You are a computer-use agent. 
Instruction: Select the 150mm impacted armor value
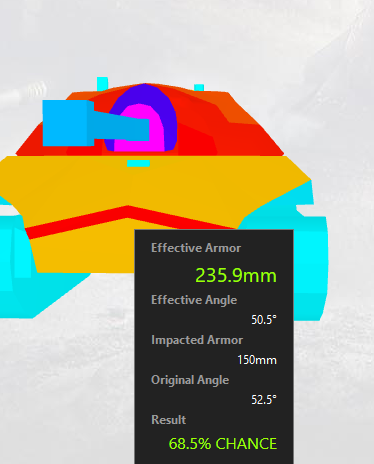(x=257, y=360)
